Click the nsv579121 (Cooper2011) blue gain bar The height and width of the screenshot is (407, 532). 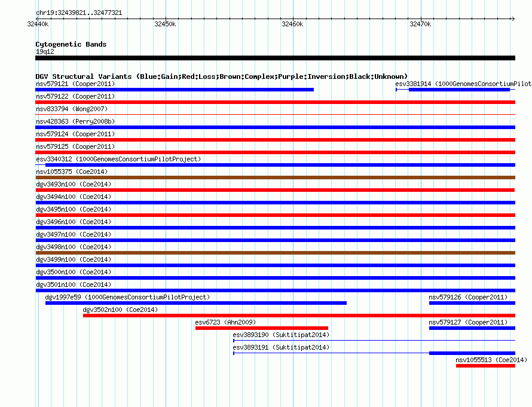coord(175,90)
